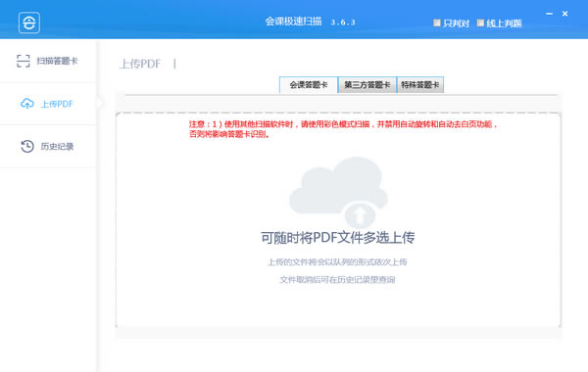Open the 历史纪录 sidebar section

coord(48,146)
